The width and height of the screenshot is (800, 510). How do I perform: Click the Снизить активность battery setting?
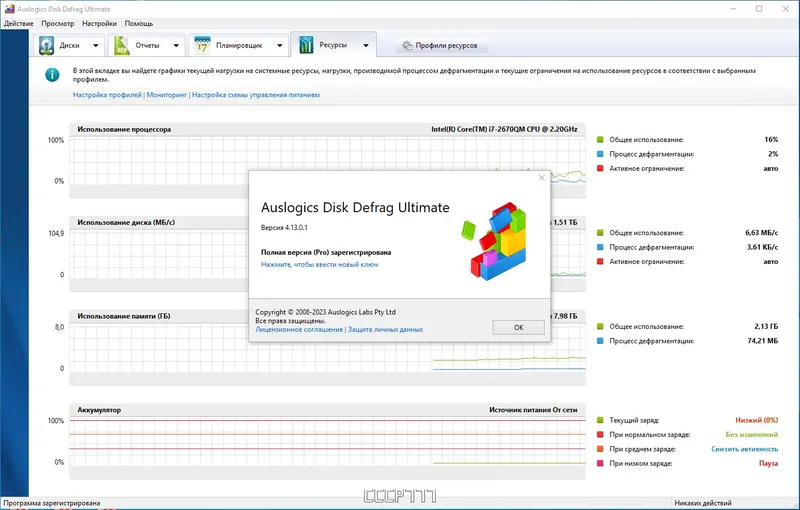pyautogui.click(x=744, y=449)
